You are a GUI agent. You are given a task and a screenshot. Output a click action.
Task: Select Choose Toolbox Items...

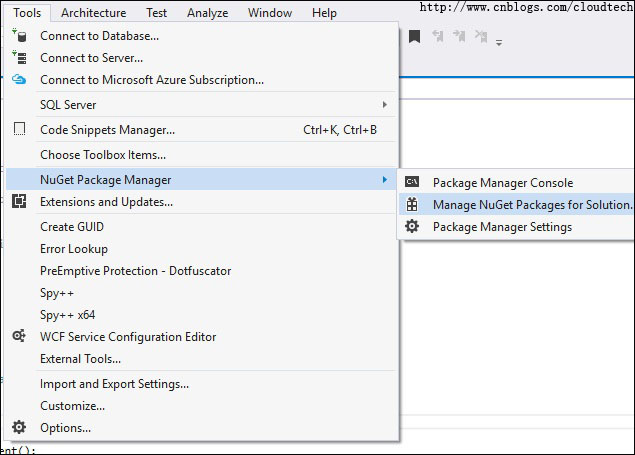201,155
